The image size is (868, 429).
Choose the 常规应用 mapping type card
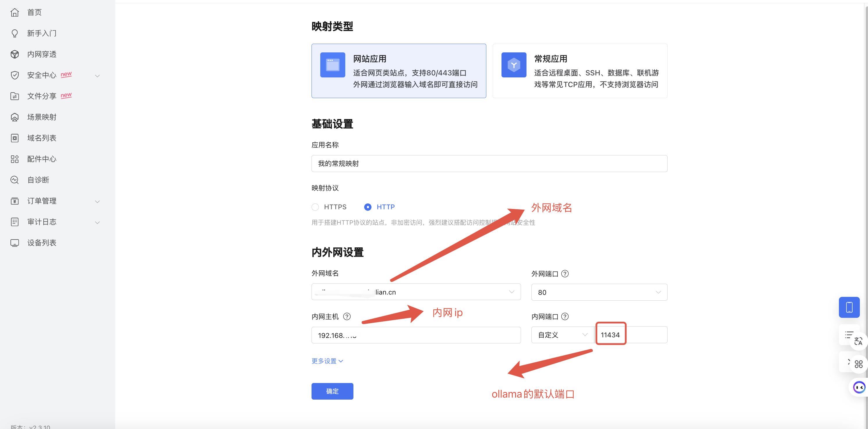pyautogui.click(x=579, y=71)
